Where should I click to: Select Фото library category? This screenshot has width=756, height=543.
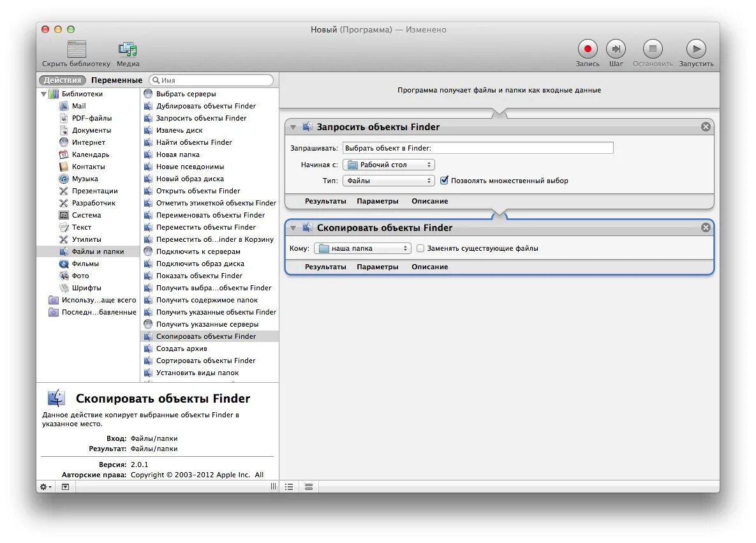point(80,276)
